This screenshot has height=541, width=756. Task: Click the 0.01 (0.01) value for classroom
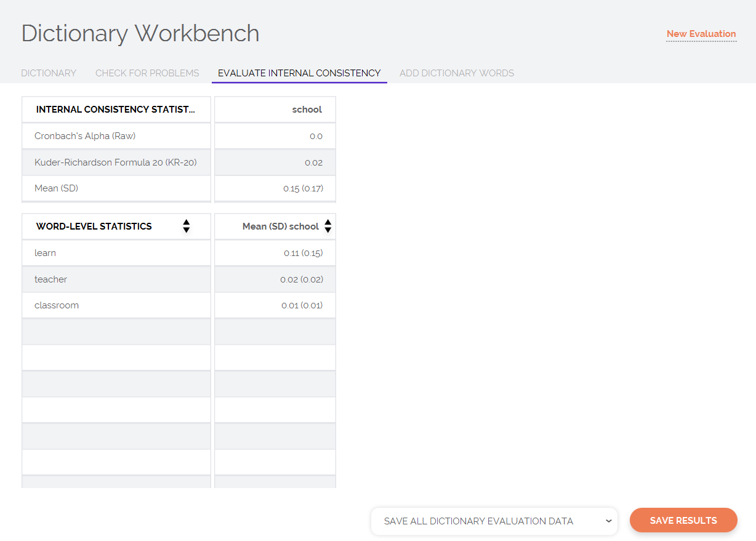tap(302, 305)
